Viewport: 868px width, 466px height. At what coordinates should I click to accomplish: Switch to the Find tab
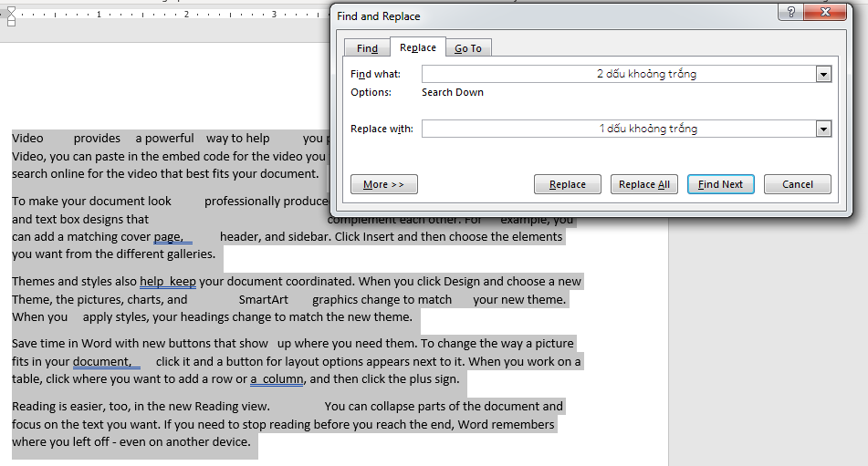367,48
